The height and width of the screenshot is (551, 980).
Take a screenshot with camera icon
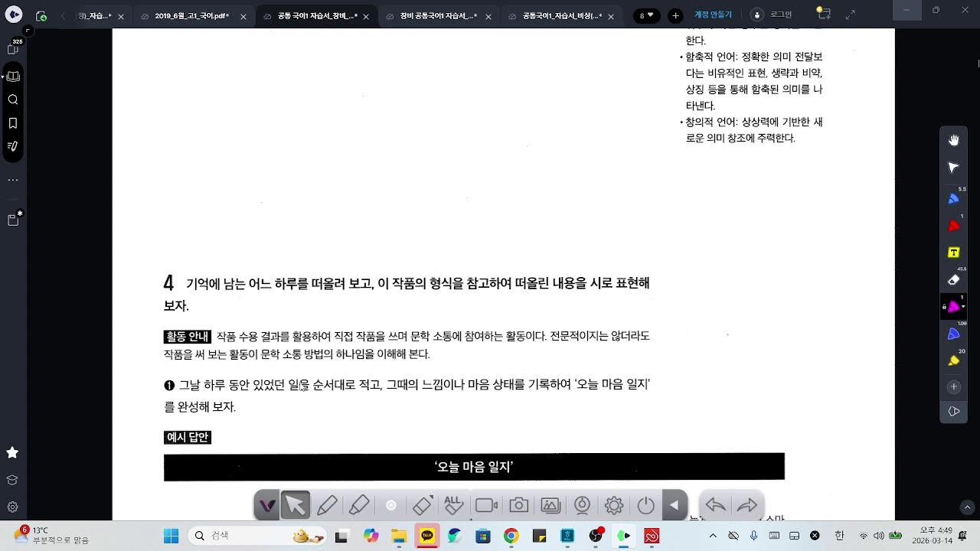point(518,505)
